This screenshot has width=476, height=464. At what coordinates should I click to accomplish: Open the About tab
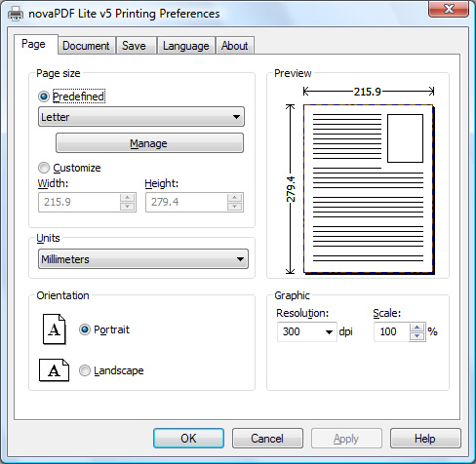click(x=235, y=46)
